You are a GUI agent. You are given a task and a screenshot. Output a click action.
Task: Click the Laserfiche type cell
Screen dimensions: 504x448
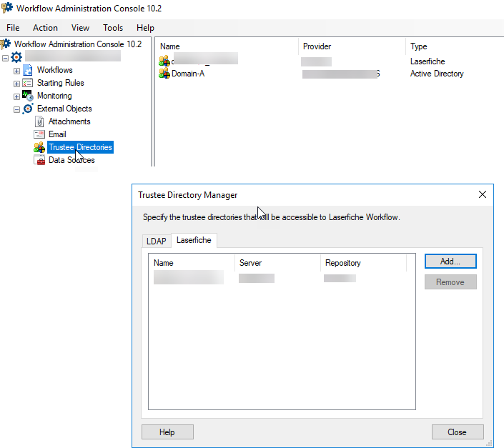pos(428,61)
